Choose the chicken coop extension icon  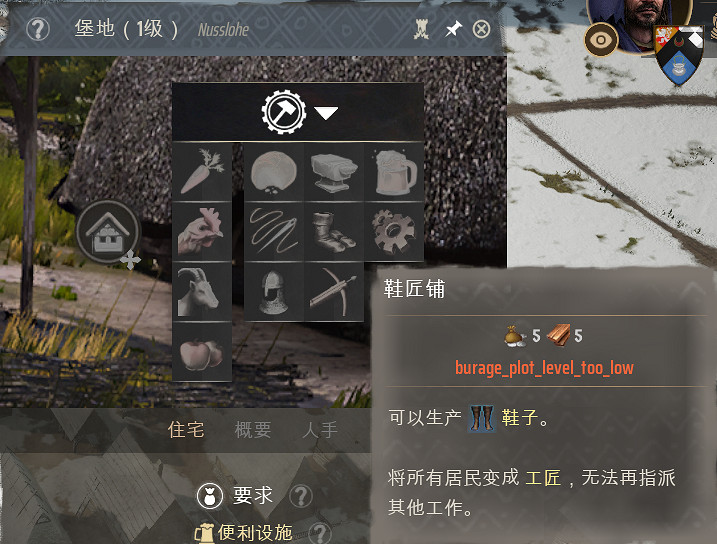[x=202, y=232]
